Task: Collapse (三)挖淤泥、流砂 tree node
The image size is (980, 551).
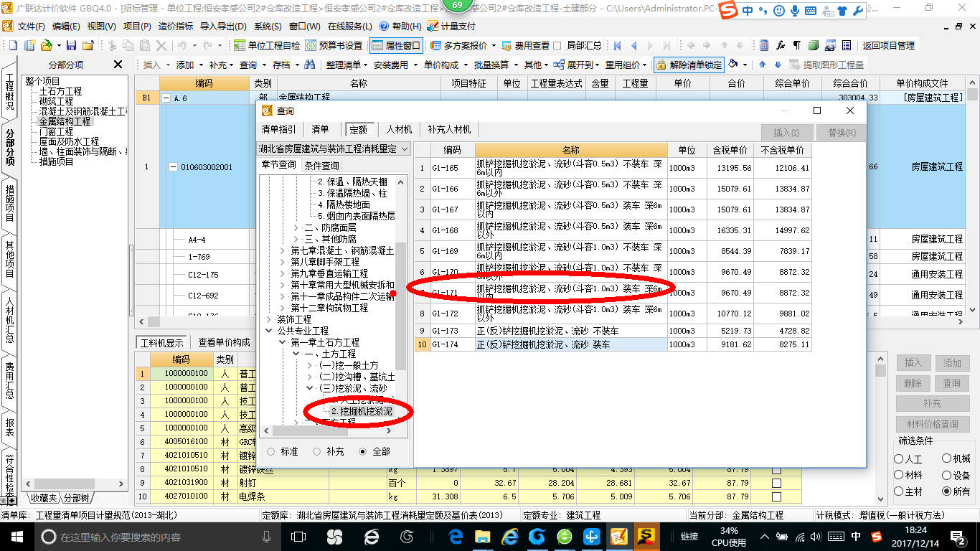Action: click(x=310, y=388)
